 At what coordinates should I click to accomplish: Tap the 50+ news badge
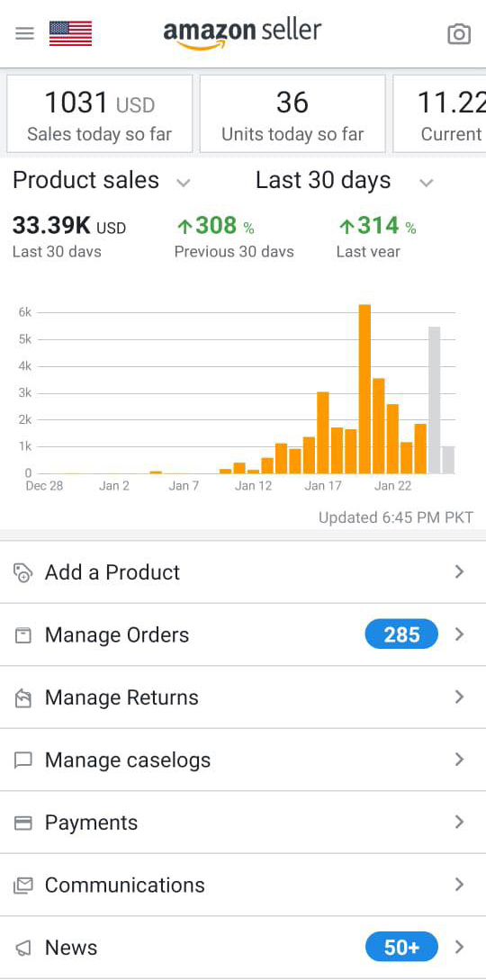pyautogui.click(x=401, y=948)
